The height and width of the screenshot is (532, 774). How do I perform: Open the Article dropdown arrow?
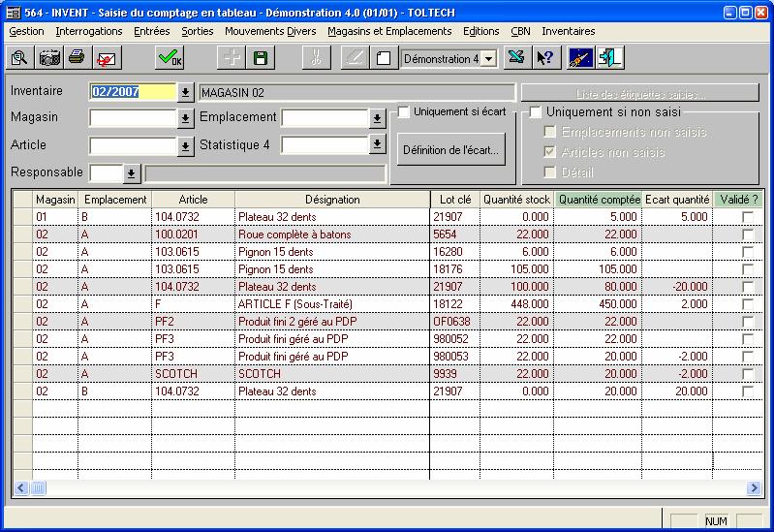pyautogui.click(x=185, y=146)
